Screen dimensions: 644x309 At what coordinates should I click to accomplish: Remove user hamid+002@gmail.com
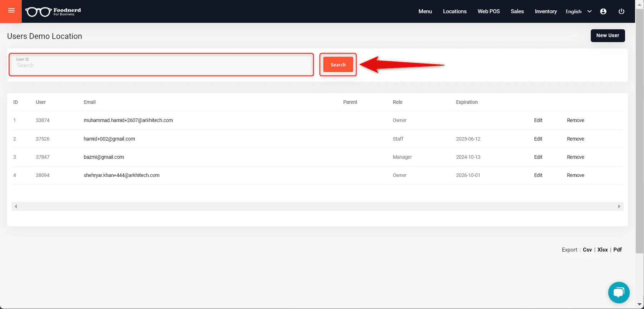point(575,139)
